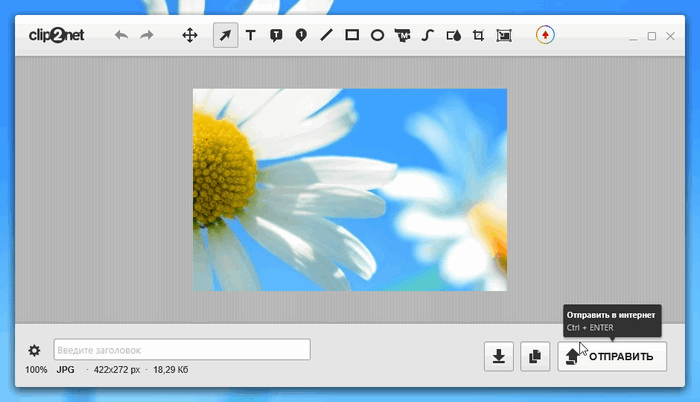Select the move tool with four arrows
The width and height of the screenshot is (700, 402).
click(x=189, y=36)
